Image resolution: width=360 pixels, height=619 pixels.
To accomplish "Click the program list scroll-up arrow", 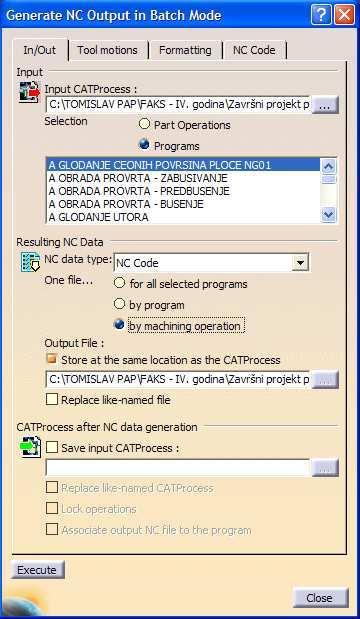I will coord(328,166).
